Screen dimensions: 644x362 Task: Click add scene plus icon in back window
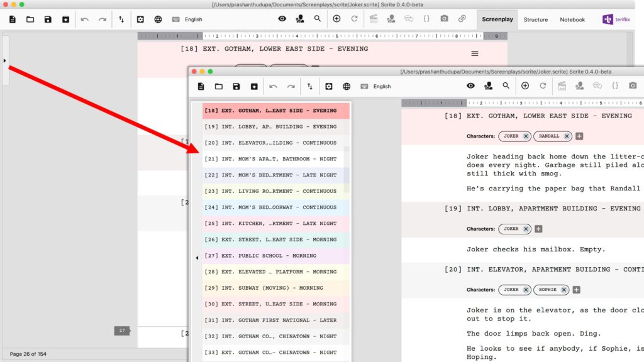337,19
